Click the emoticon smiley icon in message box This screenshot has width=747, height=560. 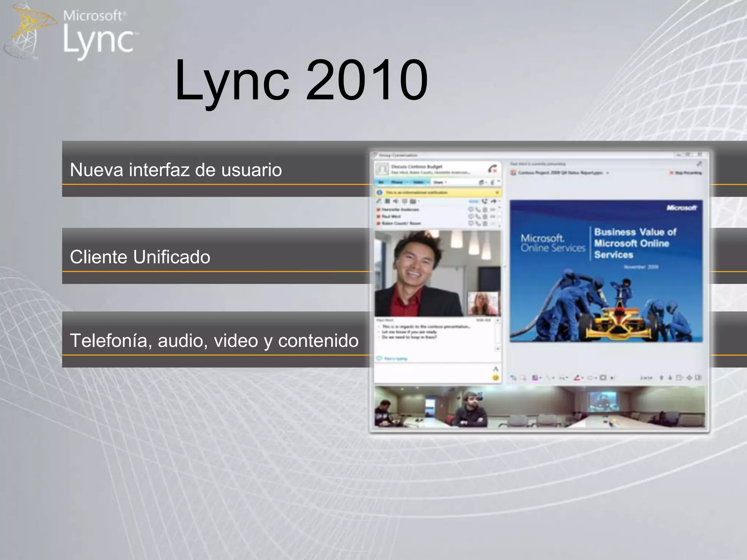[495, 378]
